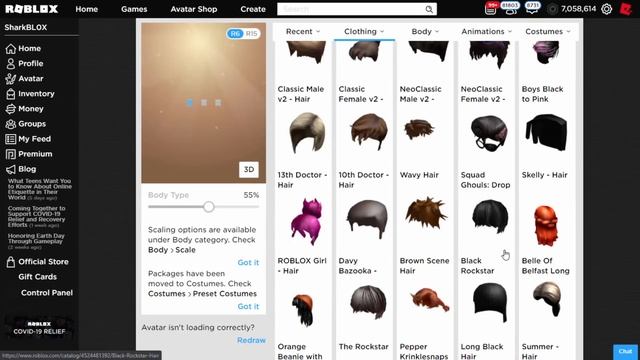
Task: Click the Boys Black to Pink label
Action: 542,94
